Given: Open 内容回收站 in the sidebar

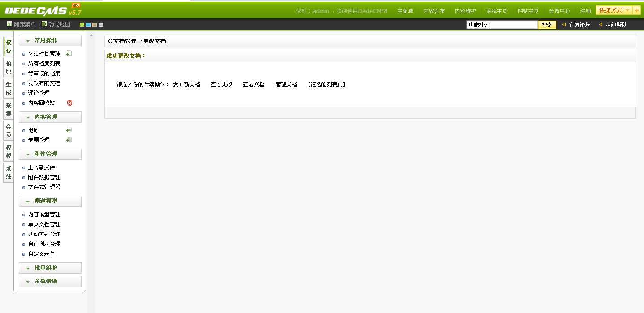Looking at the screenshot, I should (x=41, y=103).
